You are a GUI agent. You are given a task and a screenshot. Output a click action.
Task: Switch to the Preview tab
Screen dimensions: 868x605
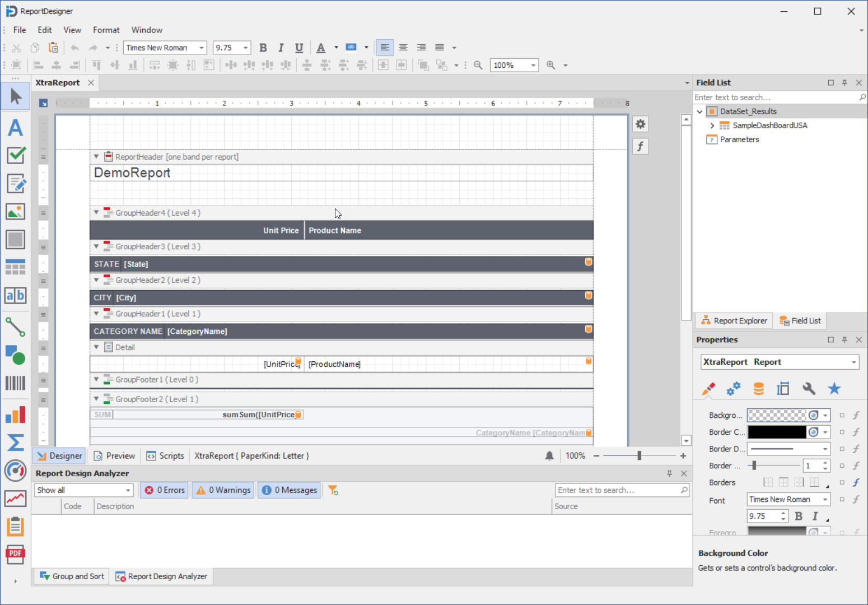click(114, 456)
